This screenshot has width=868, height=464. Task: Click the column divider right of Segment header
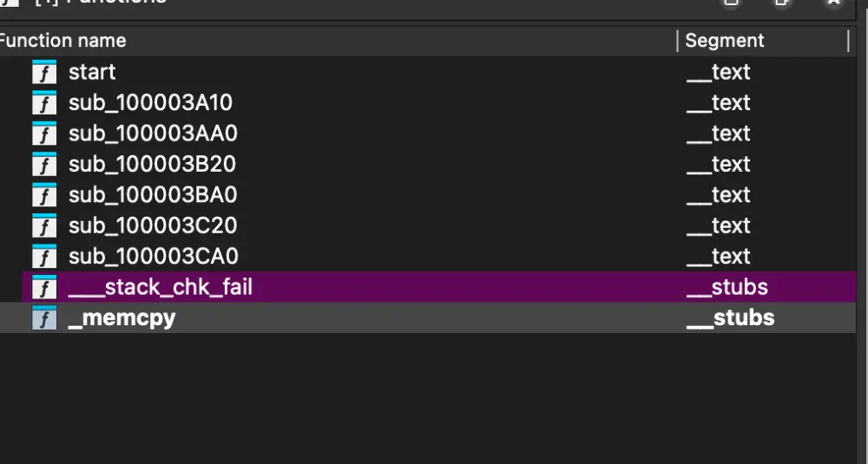[x=848, y=41]
